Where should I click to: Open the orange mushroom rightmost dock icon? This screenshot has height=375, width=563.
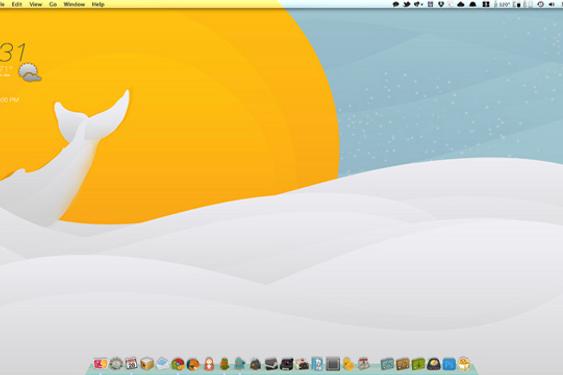tap(464, 364)
